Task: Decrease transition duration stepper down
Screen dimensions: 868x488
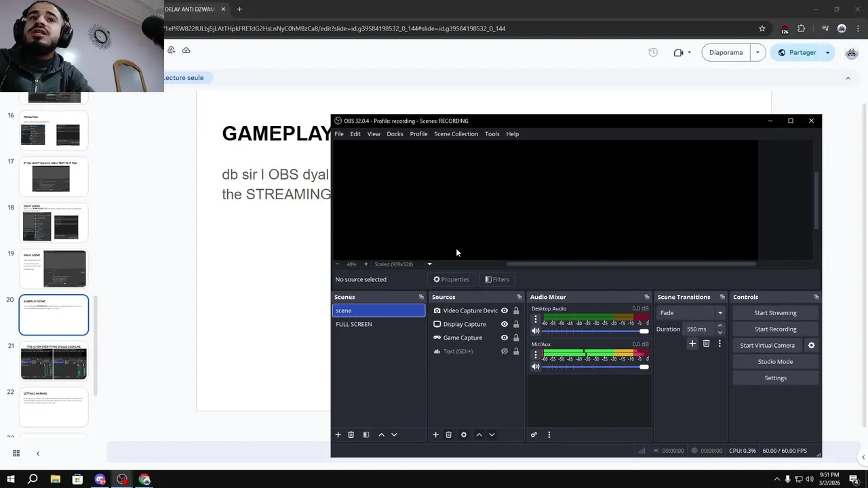Action: (x=720, y=332)
